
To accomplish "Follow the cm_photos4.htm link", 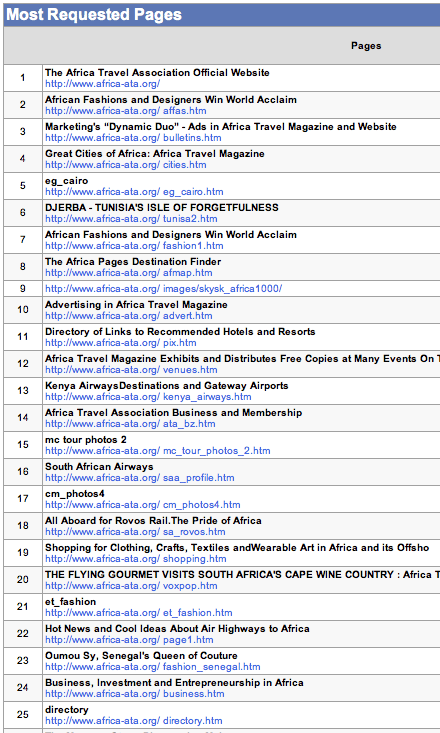I will 143,505.
